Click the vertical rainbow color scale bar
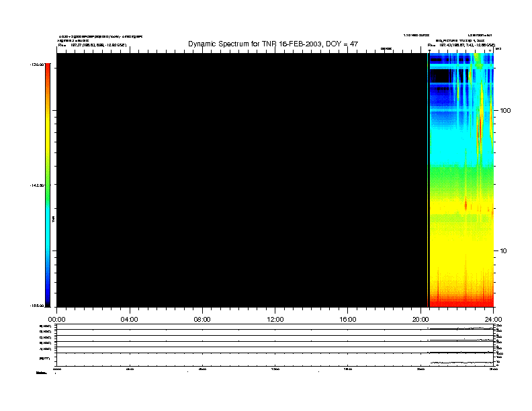Viewport: 532px width, 411px height. pos(48,185)
